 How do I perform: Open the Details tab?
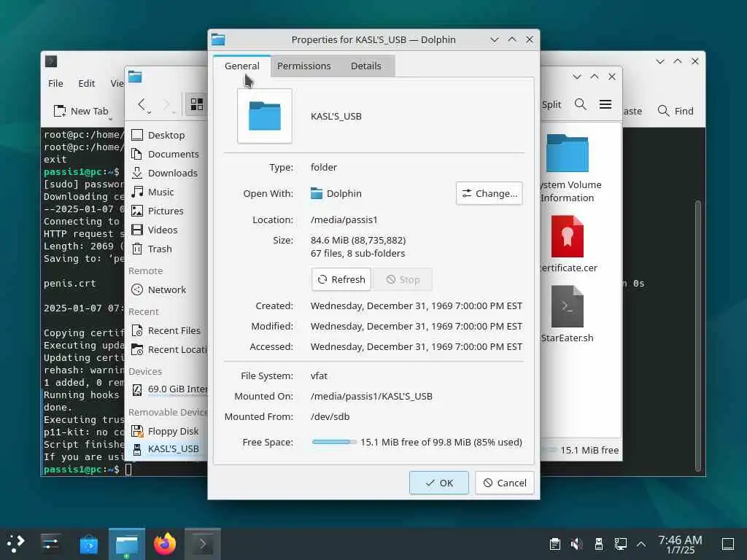click(x=366, y=66)
